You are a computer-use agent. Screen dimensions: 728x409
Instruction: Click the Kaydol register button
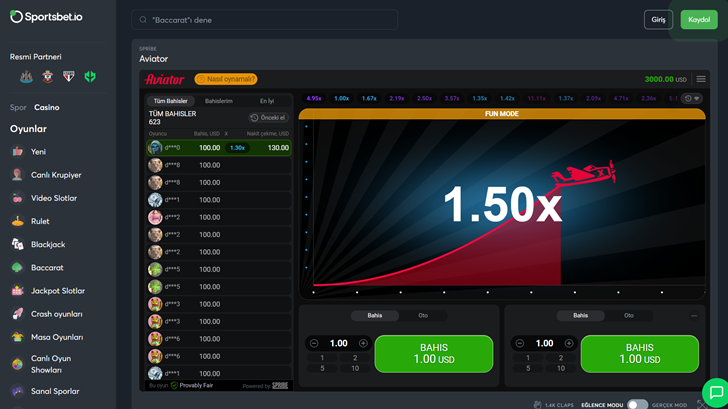[x=699, y=19]
